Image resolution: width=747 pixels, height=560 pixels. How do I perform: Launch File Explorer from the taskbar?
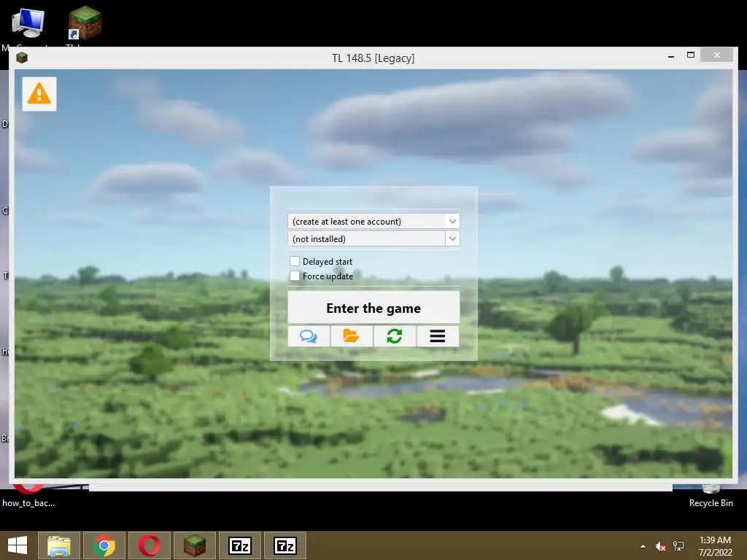59,545
